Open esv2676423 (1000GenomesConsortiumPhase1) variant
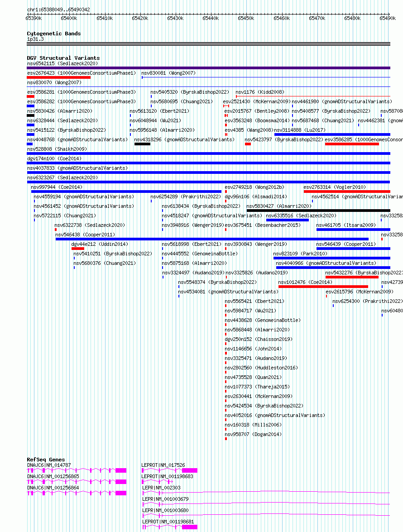The image size is (403, 532). pos(82,73)
